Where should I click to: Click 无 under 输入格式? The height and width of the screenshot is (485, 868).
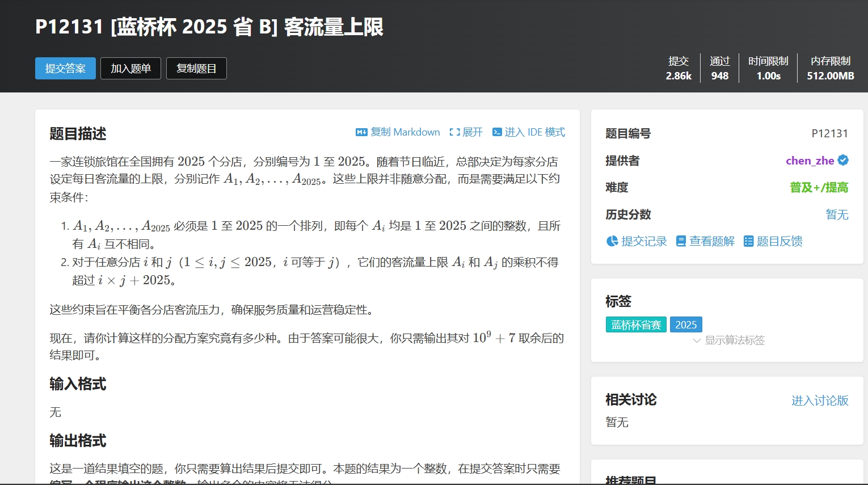[55, 412]
